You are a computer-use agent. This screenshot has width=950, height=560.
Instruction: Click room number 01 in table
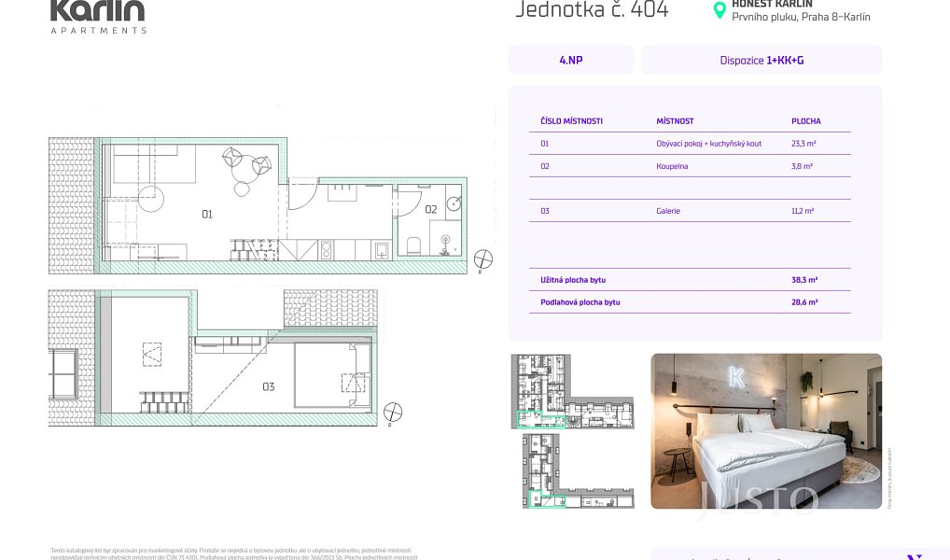pyautogui.click(x=545, y=144)
